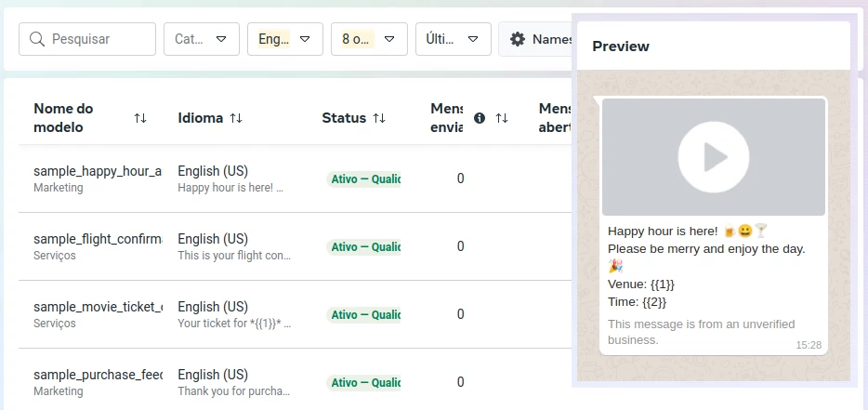This screenshot has width=868, height=410.
Task: Open the English language filter dropdown
Action: [284, 39]
